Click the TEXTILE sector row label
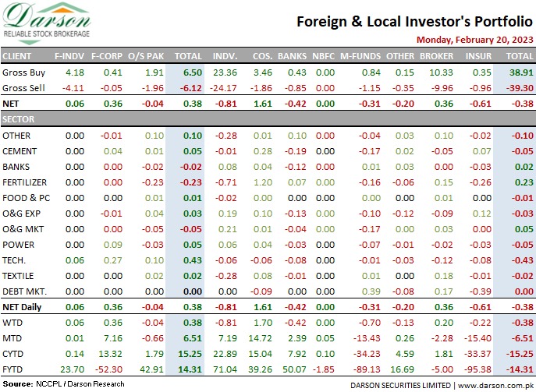Screen dimensions: 536x392 (18, 276)
